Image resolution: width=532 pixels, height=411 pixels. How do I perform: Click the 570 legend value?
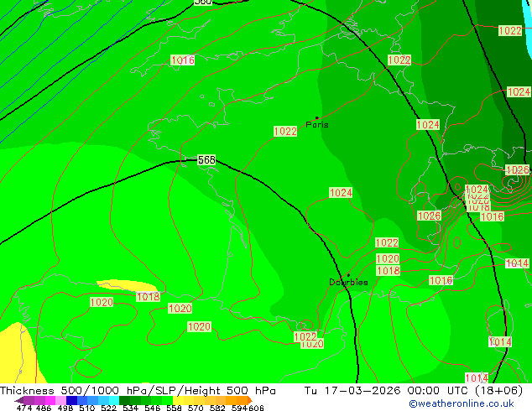[196, 408]
